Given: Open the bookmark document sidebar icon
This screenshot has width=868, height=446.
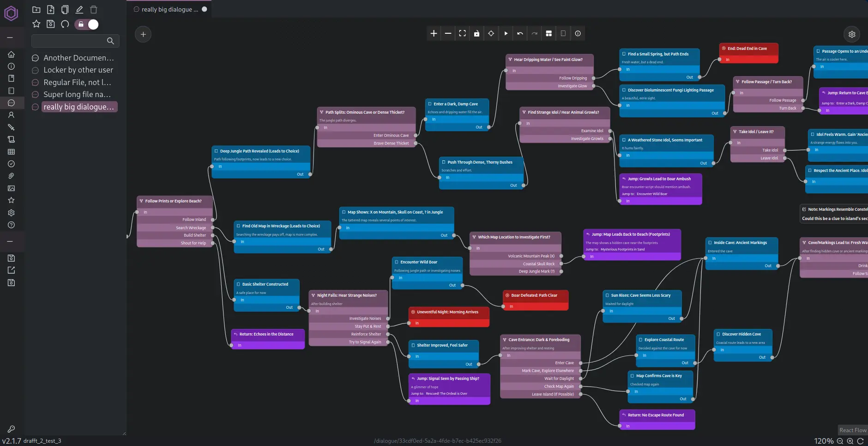Looking at the screenshot, I should pos(11,79).
